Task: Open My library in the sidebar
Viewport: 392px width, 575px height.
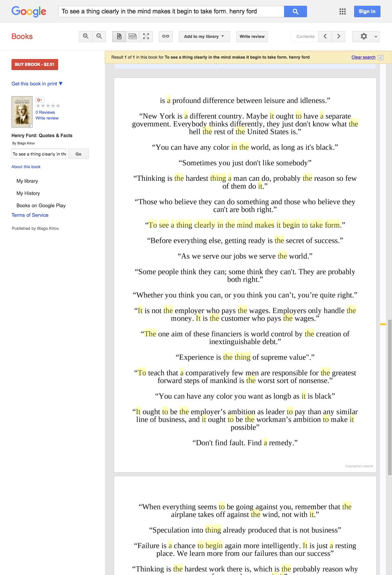Action: point(27,181)
